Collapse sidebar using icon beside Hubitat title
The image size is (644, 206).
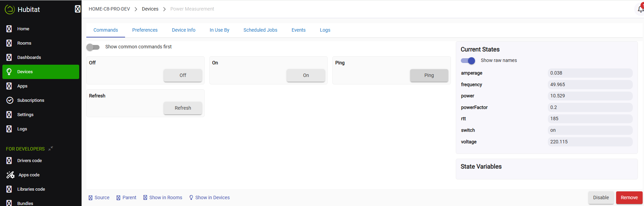click(x=77, y=9)
